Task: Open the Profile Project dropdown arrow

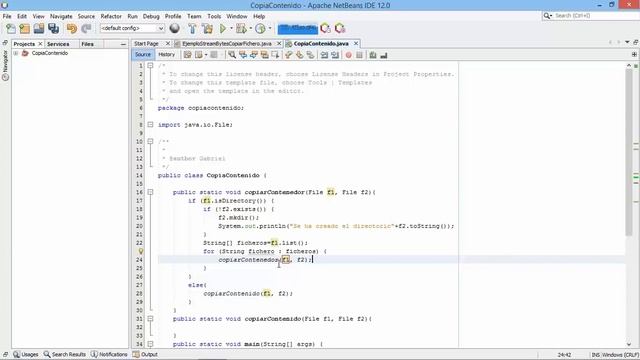Action: pyautogui.click(x=270, y=29)
